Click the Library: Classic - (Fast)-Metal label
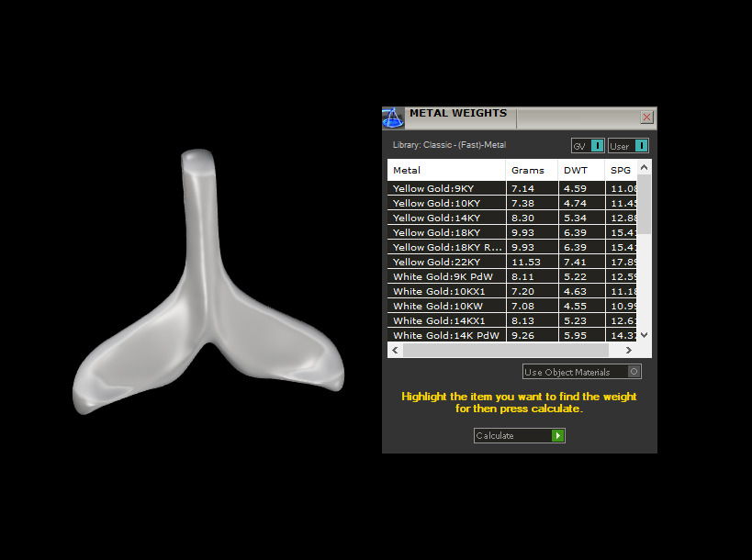Screen dimensions: 752x560 click(449, 145)
